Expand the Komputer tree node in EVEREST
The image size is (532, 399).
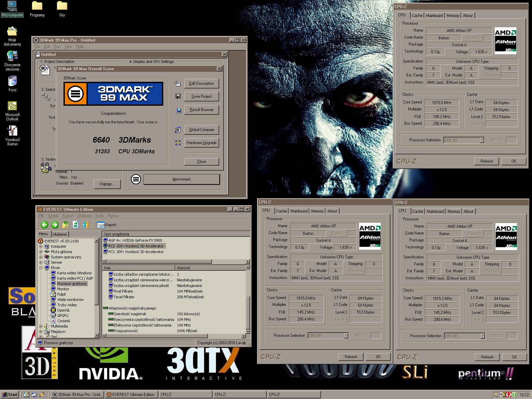tap(41, 246)
